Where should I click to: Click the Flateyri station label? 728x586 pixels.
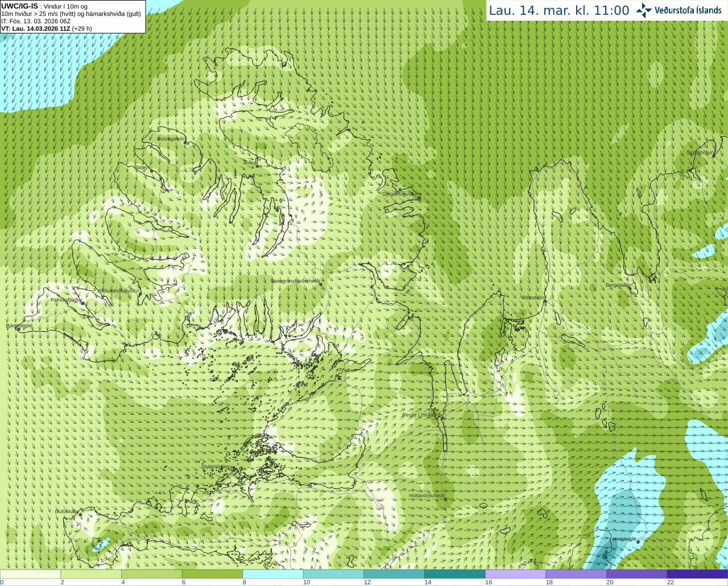tap(141, 167)
